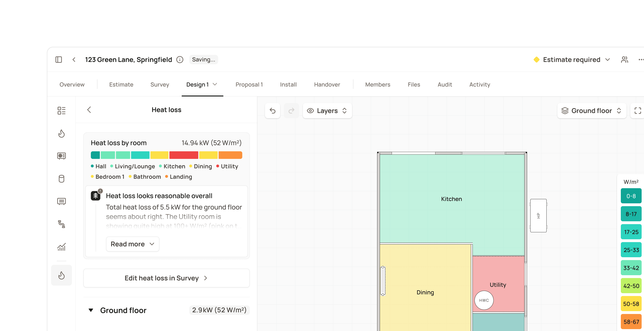Screen dimensions: 644x331
Task: Enter fullscreen canvas view
Action: click(638, 111)
